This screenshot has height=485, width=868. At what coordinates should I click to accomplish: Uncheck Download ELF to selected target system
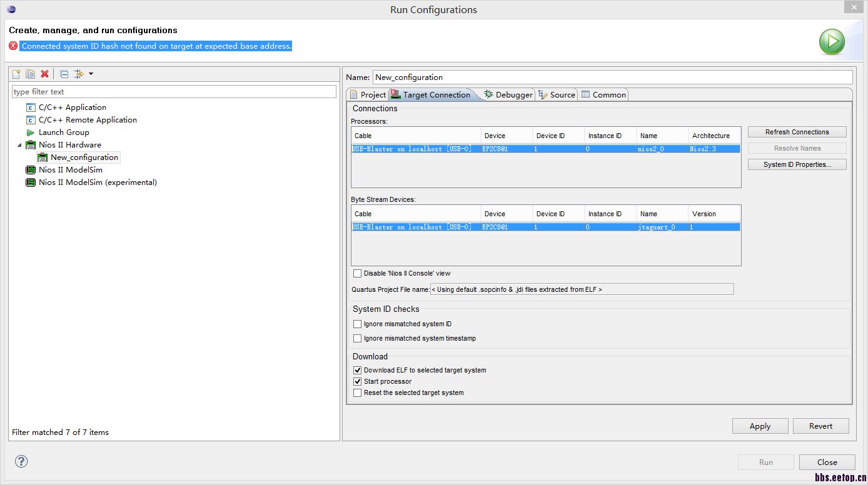pyautogui.click(x=357, y=370)
